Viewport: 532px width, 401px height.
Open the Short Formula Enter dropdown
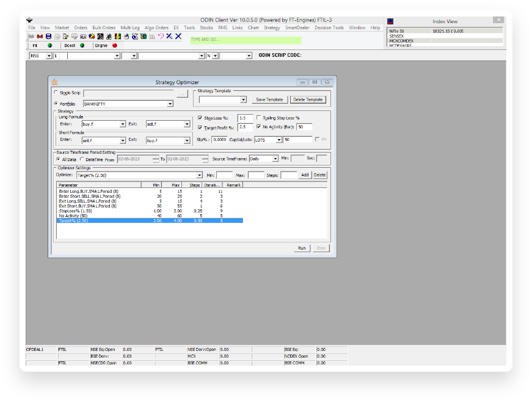pos(123,140)
